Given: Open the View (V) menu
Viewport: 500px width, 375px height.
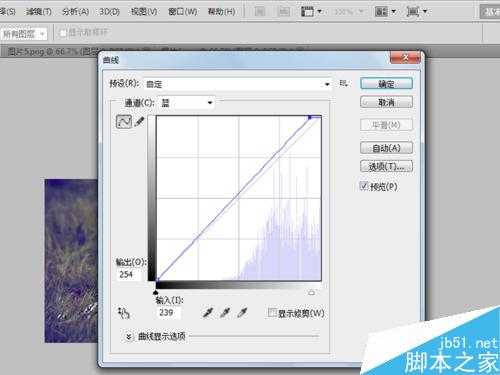Looking at the screenshot, I should (x=144, y=12).
